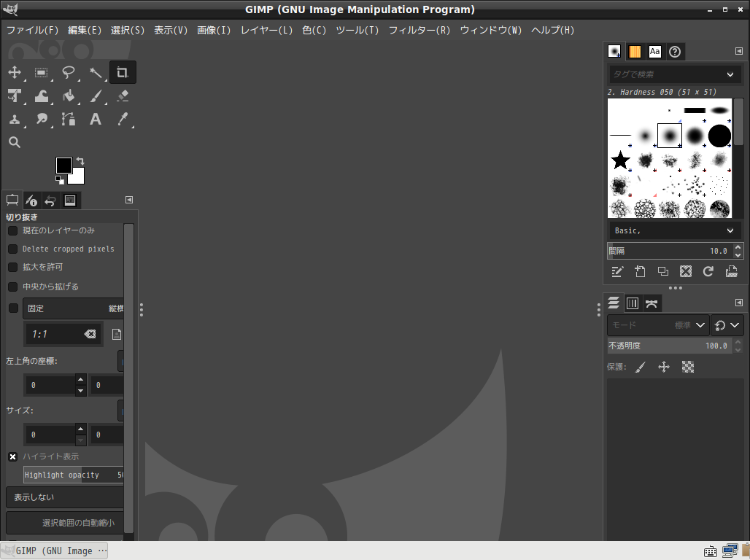750x560 pixels.
Task: Open the レイヤー(L) menu
Action: click(x=266, y=30)
